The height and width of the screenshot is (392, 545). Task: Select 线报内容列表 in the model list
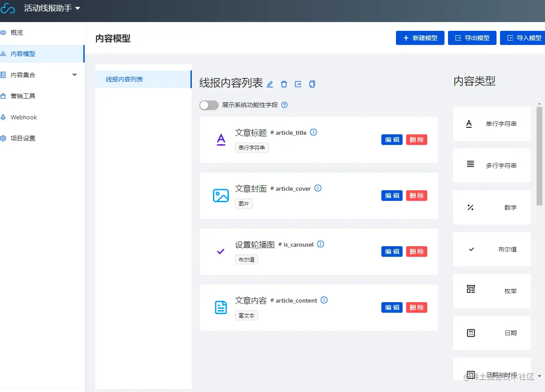pos(143,79)
